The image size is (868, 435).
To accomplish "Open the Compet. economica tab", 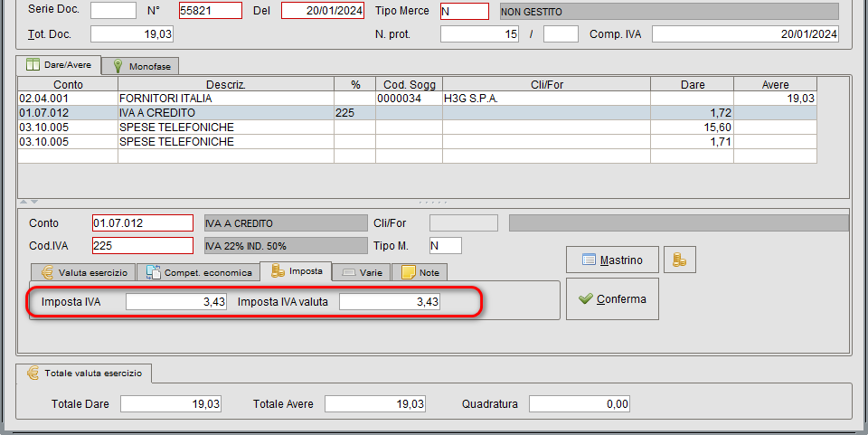I will coord(198,272).
